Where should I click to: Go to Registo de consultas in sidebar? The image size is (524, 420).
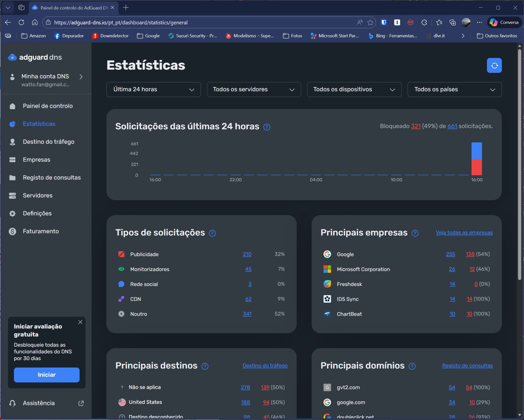click(x=51, y=178)
